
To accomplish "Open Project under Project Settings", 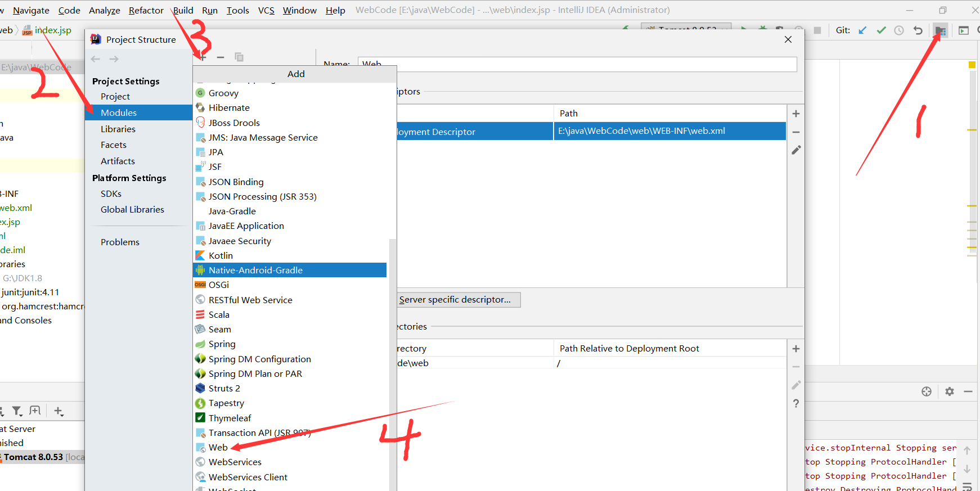I will point(115,97).
